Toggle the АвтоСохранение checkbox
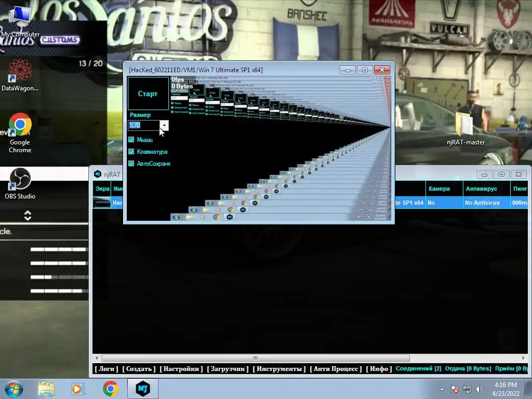532x399 pixels. click(x=131, y=164)
